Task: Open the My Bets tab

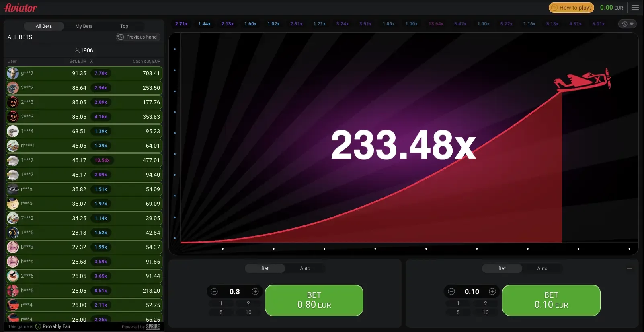Action: (84, 26)
